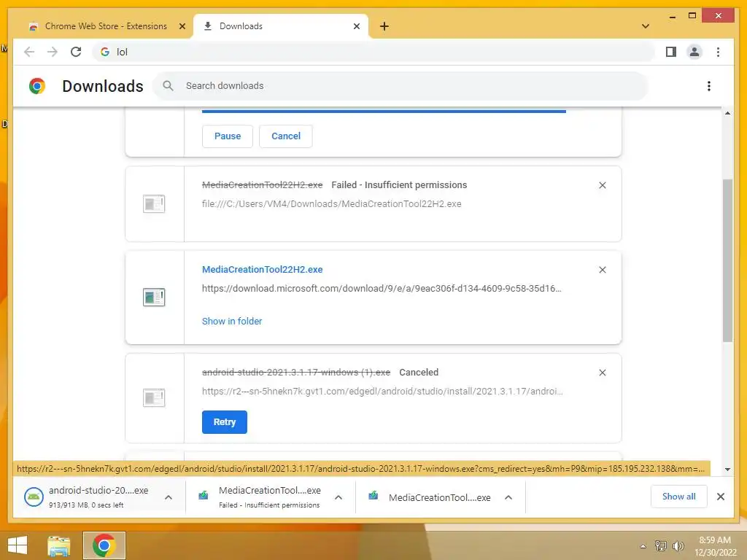Retry the canceled android-studio download
The height and width of the screenshot is (560, 747).
pos(225,422)
